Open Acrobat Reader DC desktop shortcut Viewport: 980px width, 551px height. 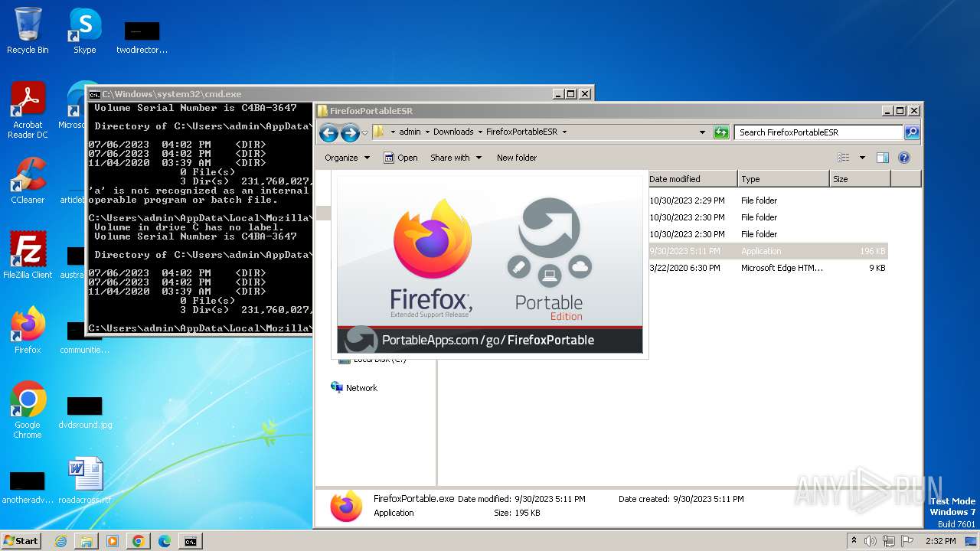tap(28, 110)
